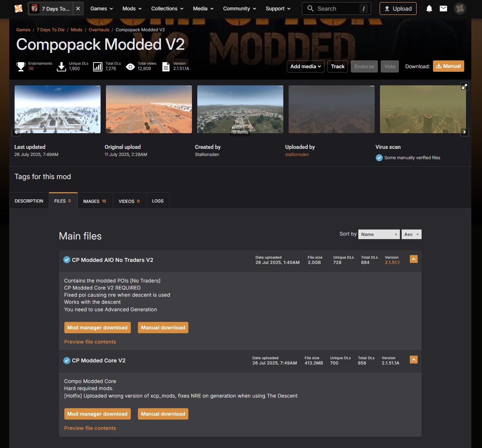The width and height of the screenshot is (482, 448).
Task: Click the Track button
Action: (x=338, y=66)
